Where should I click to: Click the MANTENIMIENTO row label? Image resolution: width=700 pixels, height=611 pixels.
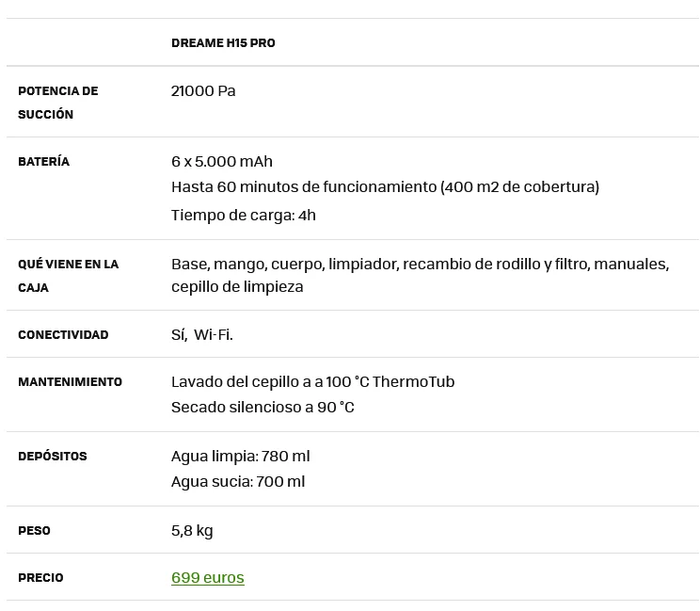pyautogui.click(x=70, y=382)
